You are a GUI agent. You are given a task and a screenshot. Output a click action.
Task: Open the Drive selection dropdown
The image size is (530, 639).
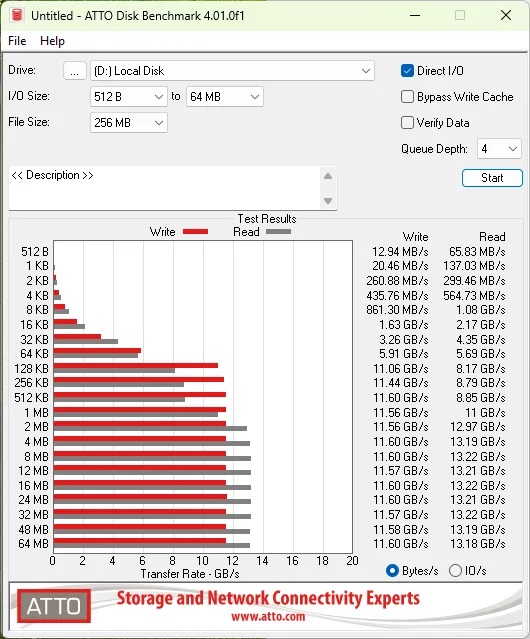(x=232, y=71)
